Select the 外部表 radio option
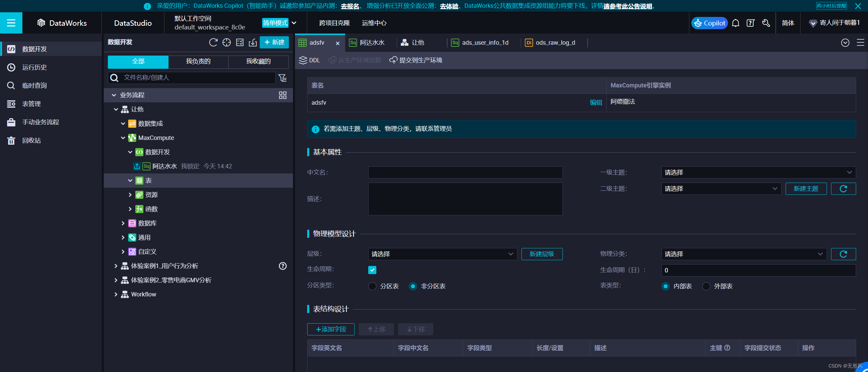 [x=706, y=286]
